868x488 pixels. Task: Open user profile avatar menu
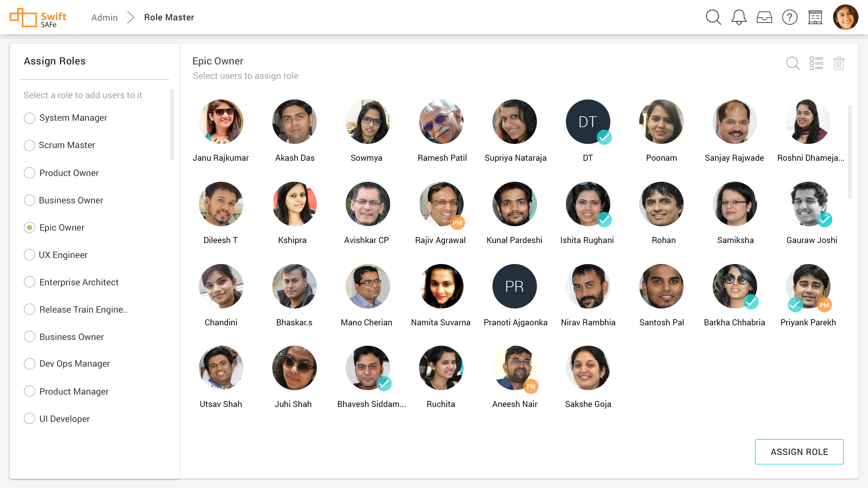tap(845, 17)
